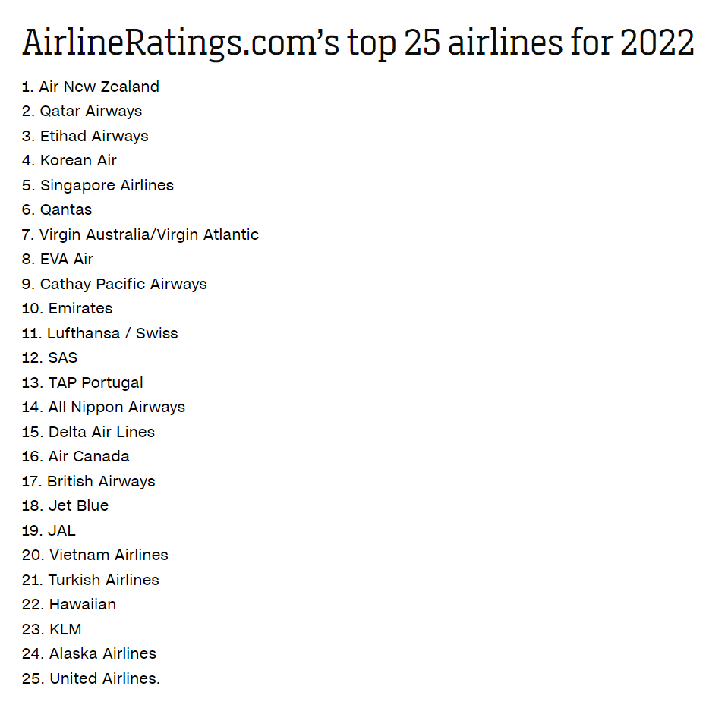
Task: Click Vietnam Airlines list item
Action: click(95, 555)
